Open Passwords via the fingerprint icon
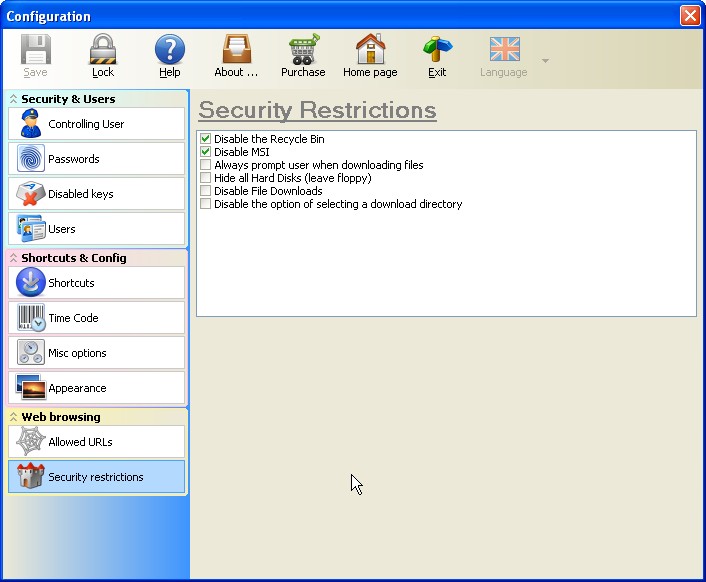The width and height of the screenshot is (706, 582). point(31,158)
